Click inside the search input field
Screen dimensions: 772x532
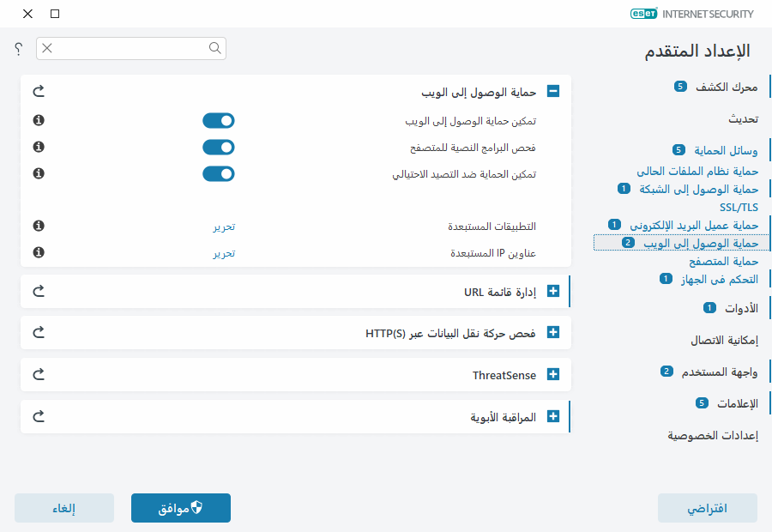(x=129, y=49)
